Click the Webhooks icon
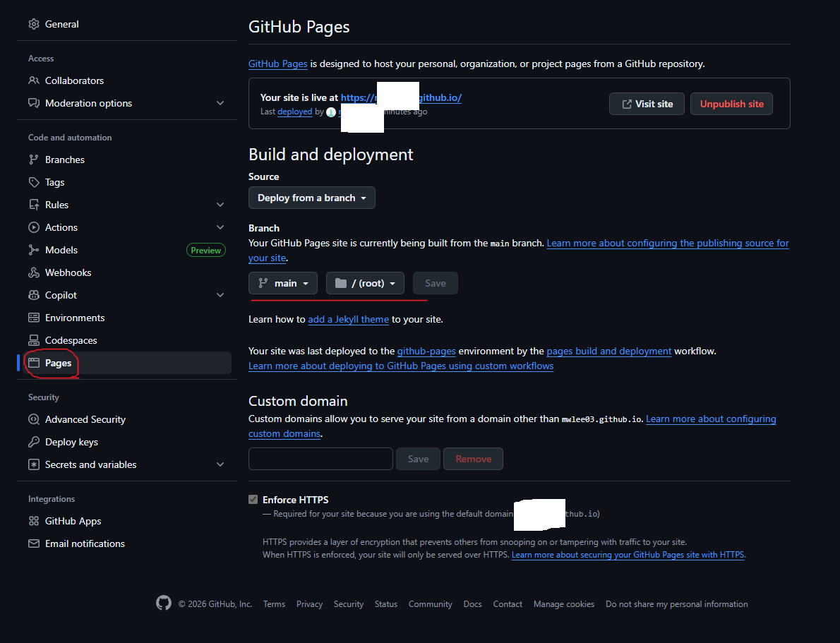Image resolution: width=840 pixels, height=643 pixels. (34, 272)
